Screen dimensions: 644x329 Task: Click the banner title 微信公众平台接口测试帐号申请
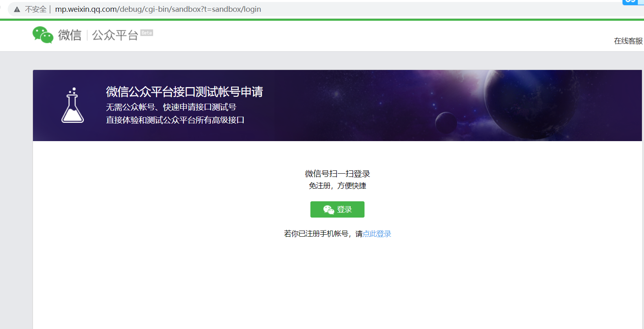[x=184, y=92]
